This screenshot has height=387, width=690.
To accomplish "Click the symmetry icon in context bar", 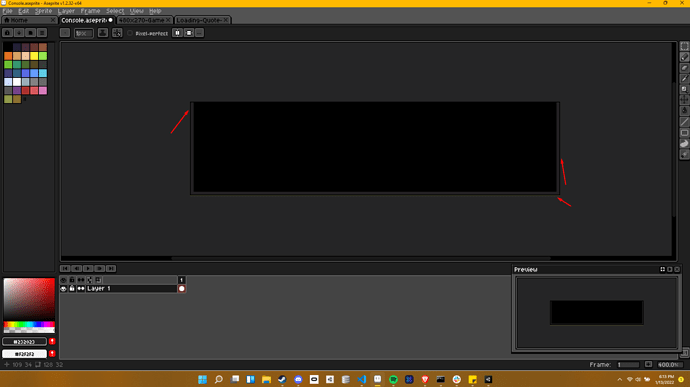I will [177, 33].
